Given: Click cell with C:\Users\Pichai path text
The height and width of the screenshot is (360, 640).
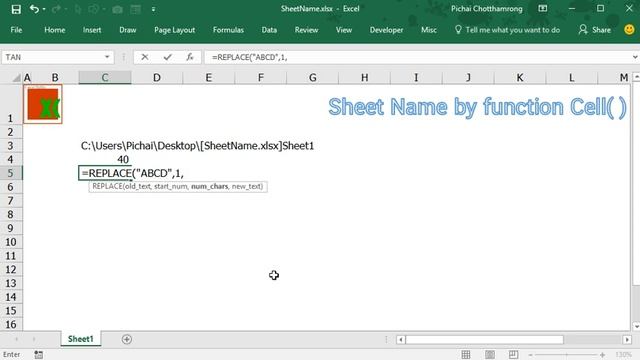Looking at the screenshot, I should (197, 146).
